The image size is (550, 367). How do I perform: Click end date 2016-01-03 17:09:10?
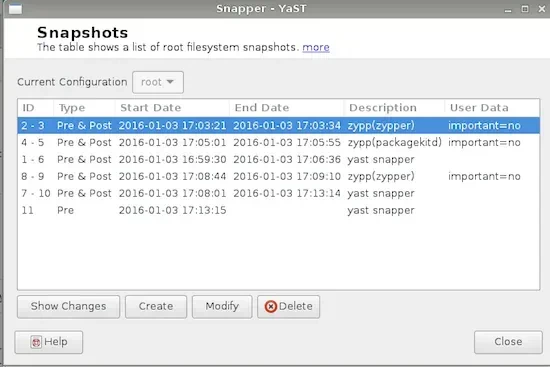(x=287, y=176)
